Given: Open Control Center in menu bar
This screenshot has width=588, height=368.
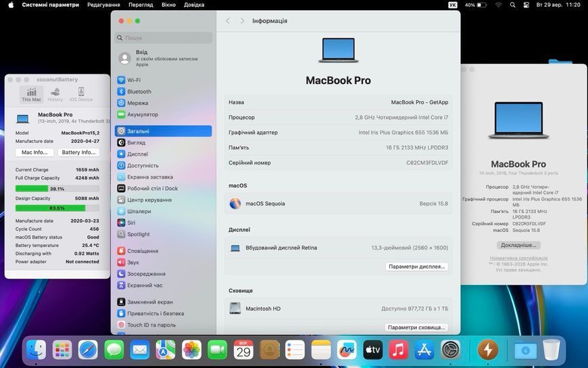Looking at the screenshot, I should [x=526, y=5].
